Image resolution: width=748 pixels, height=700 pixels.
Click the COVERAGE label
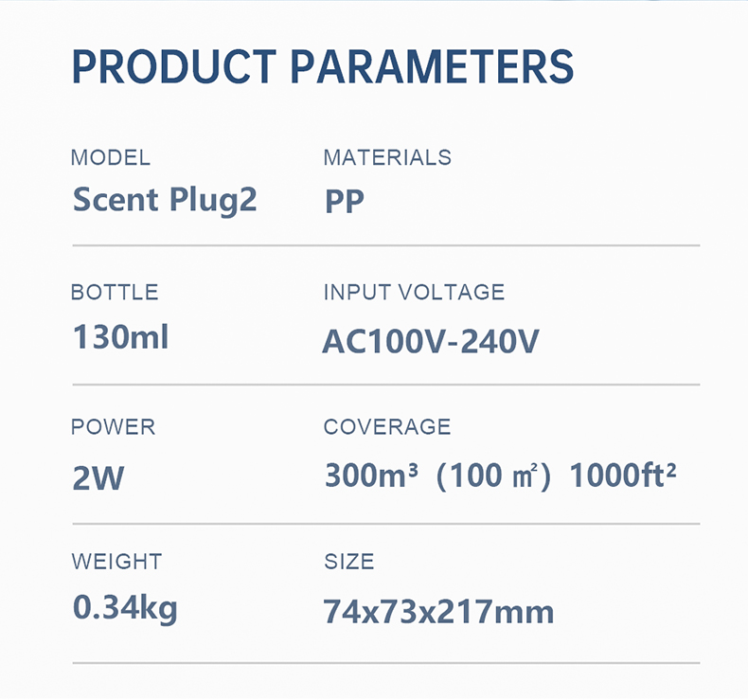click(x=387, y=426)
